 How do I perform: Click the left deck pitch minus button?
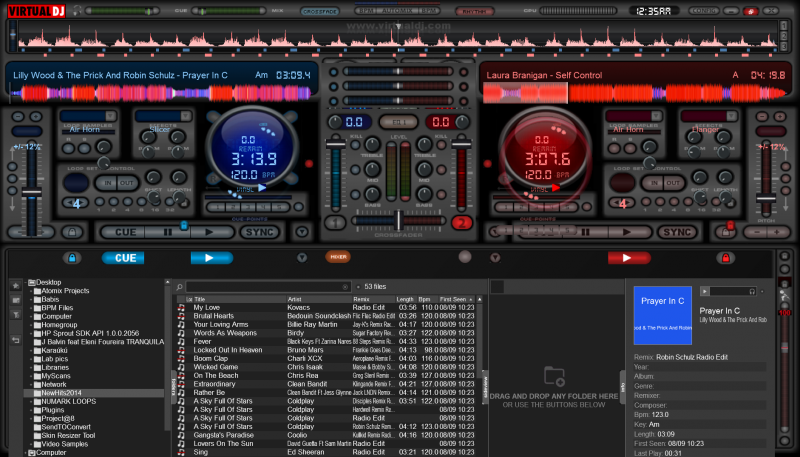pos(17,117)
